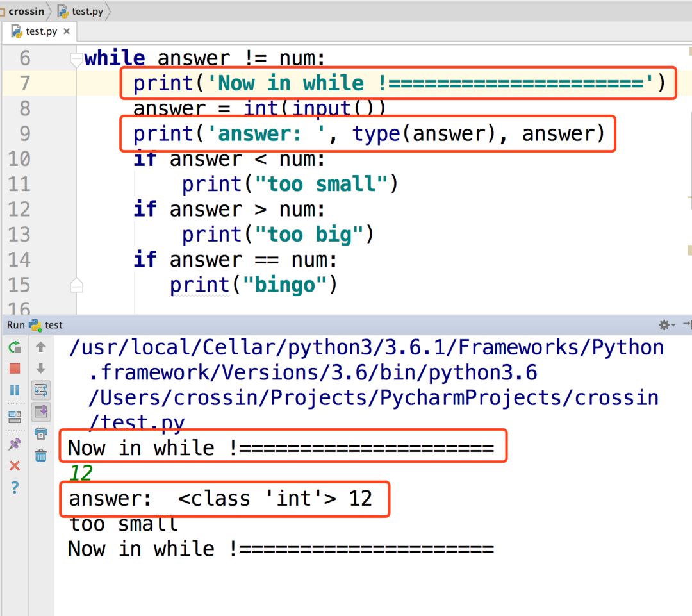This screenshot has height=616, width=692.
Task: Rerun the test script
Action: [x=15, y=347]
